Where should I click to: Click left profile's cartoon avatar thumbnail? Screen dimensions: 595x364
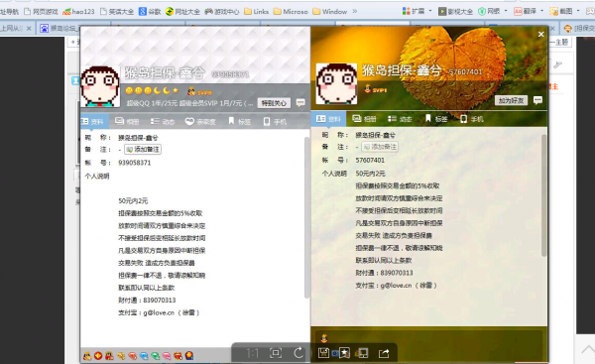[100, 86]
